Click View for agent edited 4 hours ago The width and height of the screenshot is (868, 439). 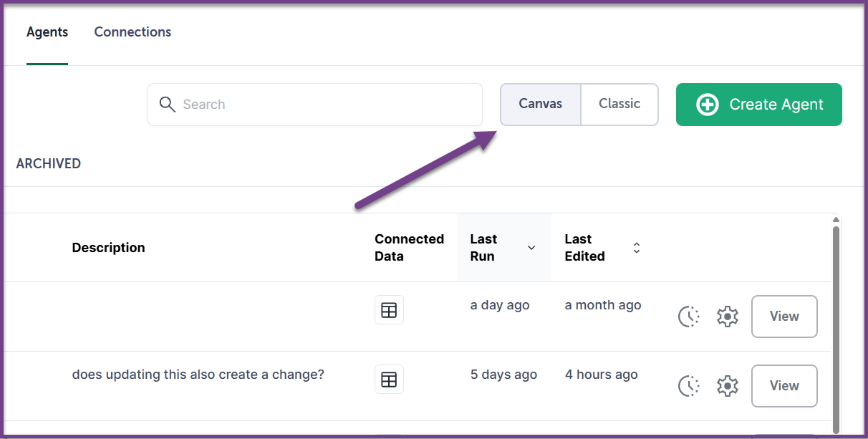pos(784,386)
